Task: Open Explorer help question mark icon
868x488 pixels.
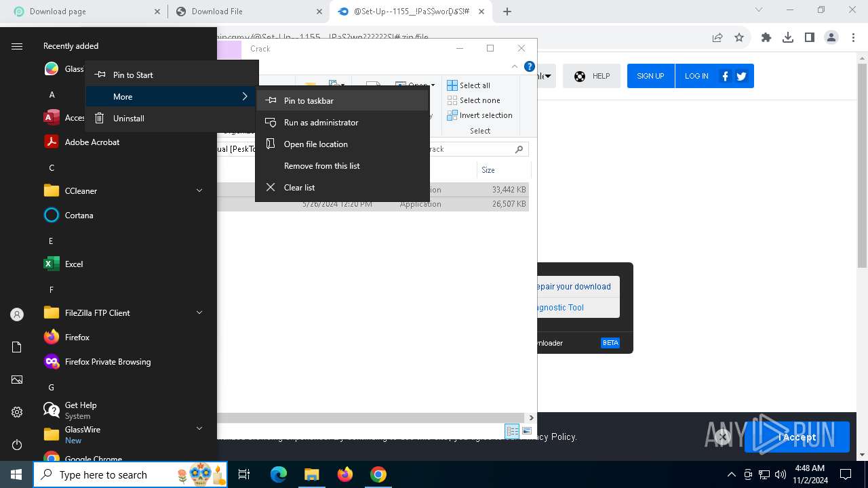Action: click(x=530, y=66)
